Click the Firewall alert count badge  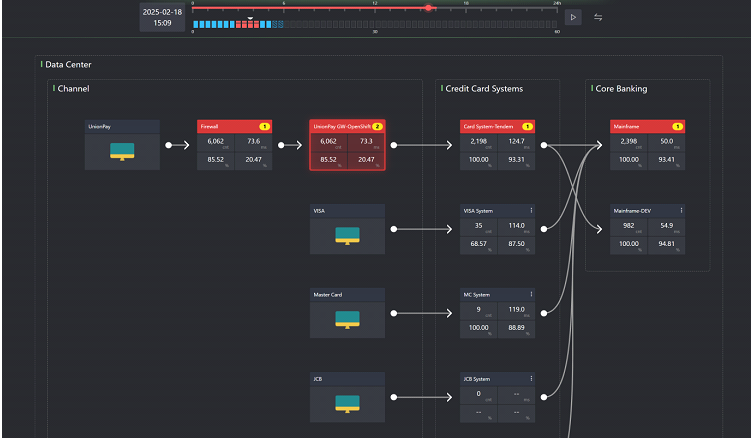coord(264,127)
